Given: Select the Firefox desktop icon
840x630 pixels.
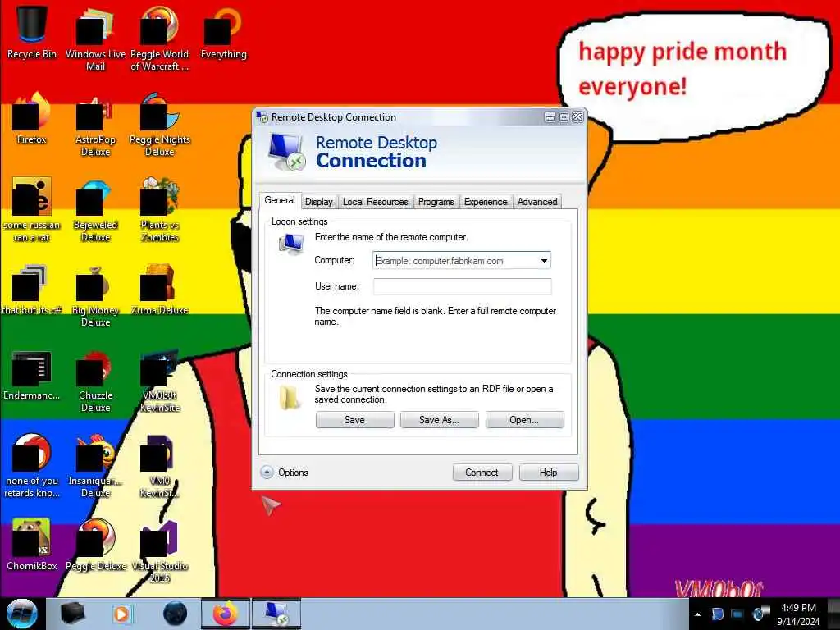Looking at the screenshot, I should [x=32, y=119].
